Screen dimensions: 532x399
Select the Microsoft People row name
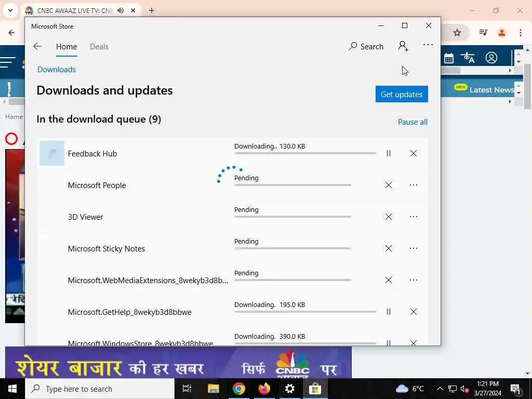point(97,185)
